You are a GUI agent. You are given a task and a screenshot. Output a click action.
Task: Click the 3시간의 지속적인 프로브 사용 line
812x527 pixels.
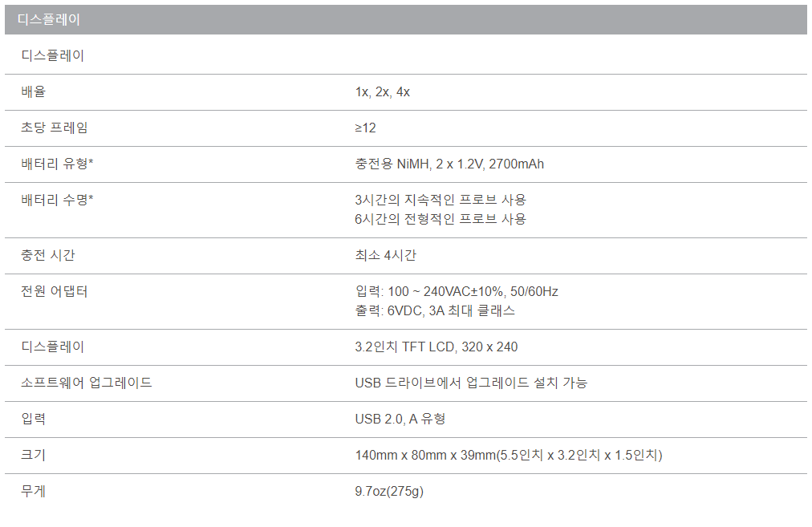441,200
